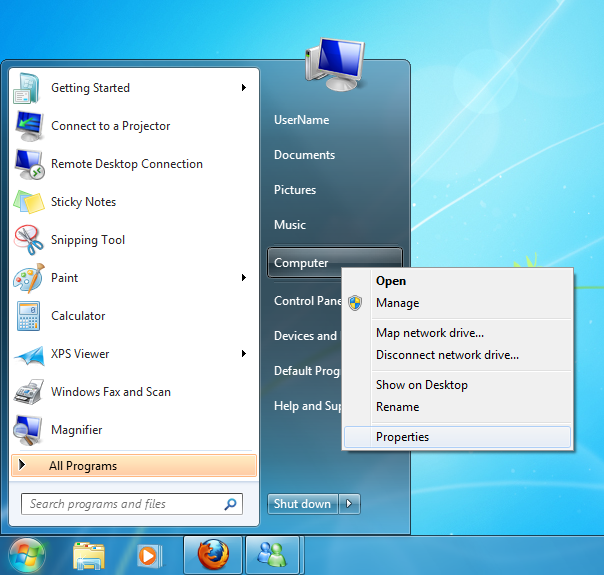This screenshot has height=575, width=604.
Task: Expand Getting Started jump list arrow
Action: (243, 88)
